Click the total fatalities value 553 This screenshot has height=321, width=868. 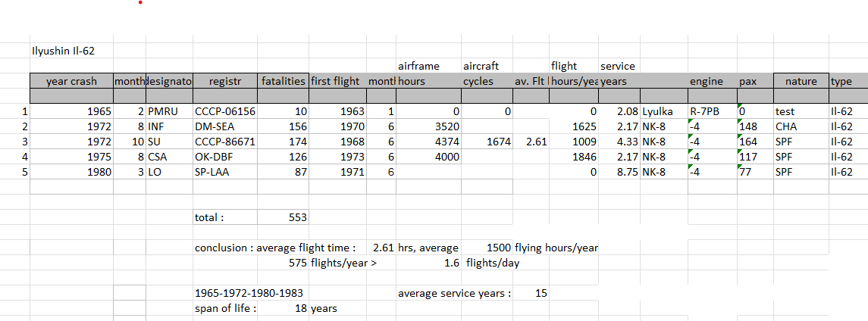point(283,217)
